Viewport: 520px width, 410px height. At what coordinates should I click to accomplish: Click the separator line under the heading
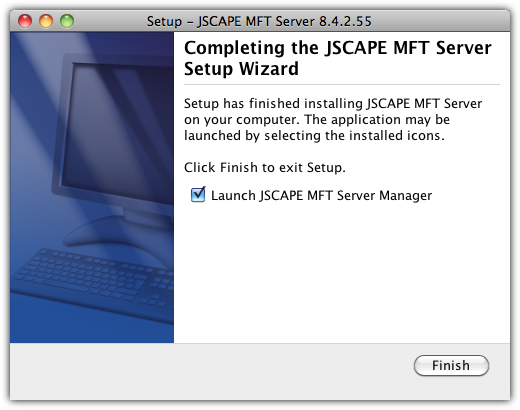point(342,85)
